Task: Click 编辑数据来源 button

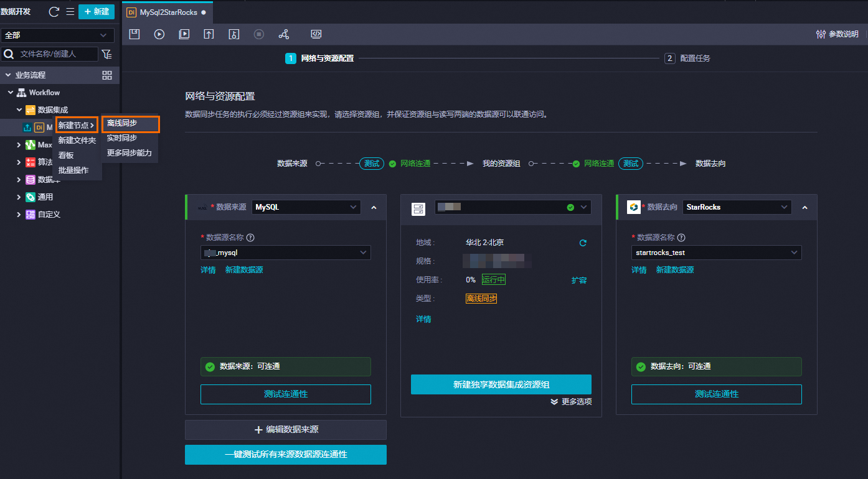Action: [286, 430]
